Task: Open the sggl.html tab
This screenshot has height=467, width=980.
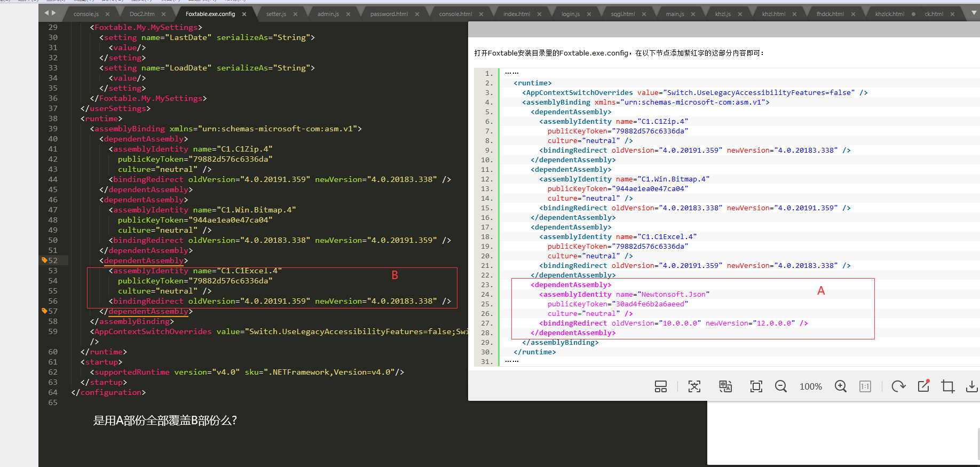Action: coord(623,14)
